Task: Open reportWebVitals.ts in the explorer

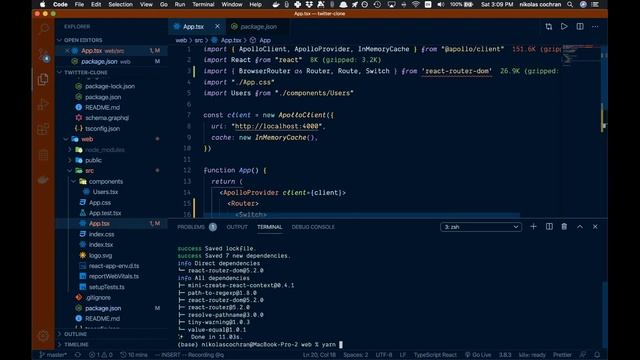Action: point(113,276)
